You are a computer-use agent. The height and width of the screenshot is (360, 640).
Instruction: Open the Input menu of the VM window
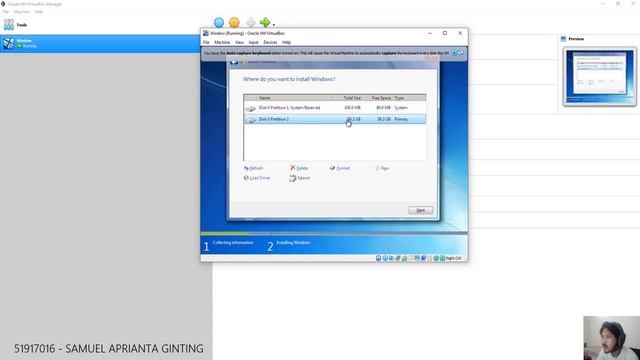(x=253, y=42)
